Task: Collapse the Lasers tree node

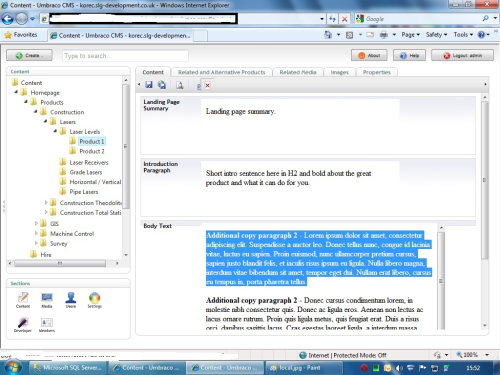Action: [45, 121]
